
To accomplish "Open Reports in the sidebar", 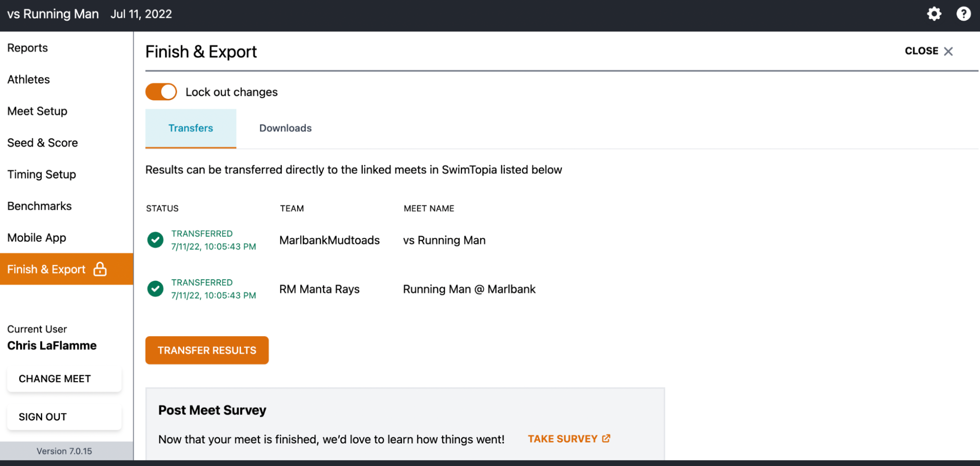I will pyautogui.click(x=27, y=48).
